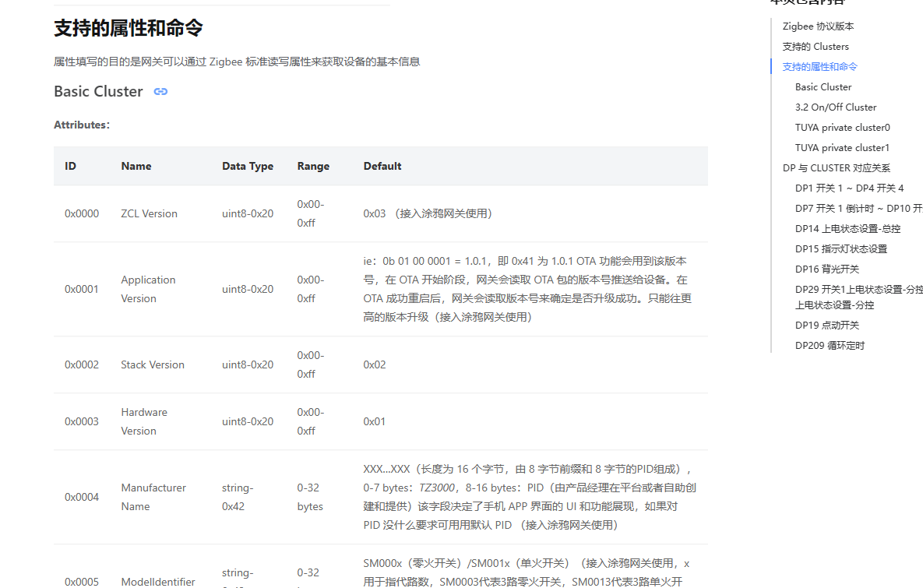Click the 'Stack Version' name cell

tap(153, 365)
